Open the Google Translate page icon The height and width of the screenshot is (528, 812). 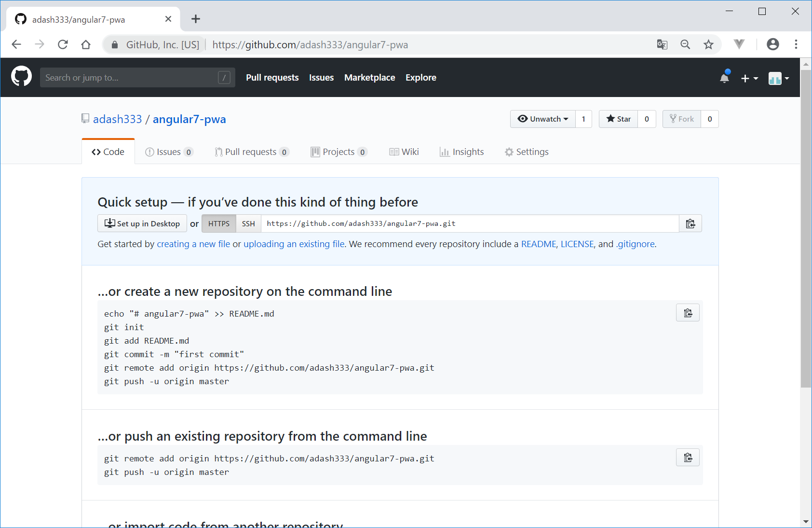(662, 45)
